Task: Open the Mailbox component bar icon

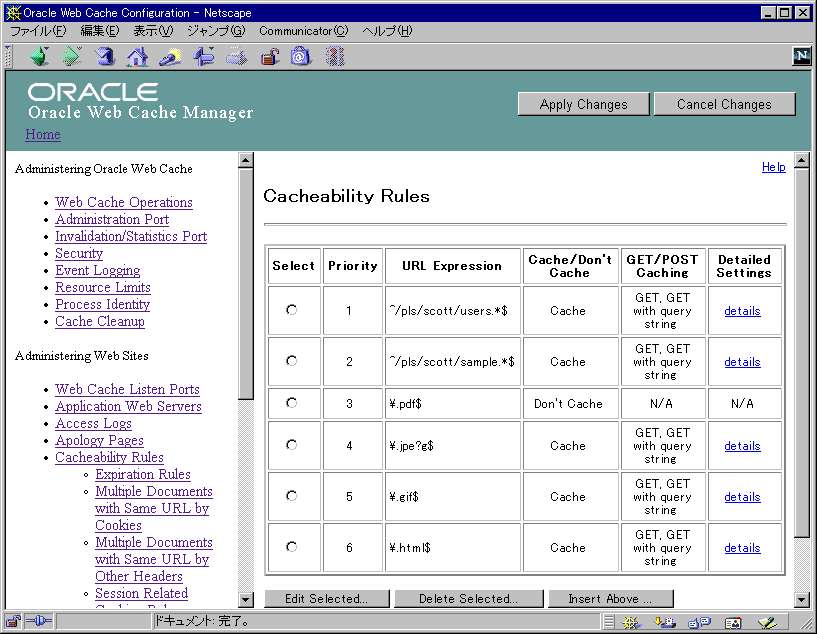Action: pyautogui.click(x=665, y=622)
